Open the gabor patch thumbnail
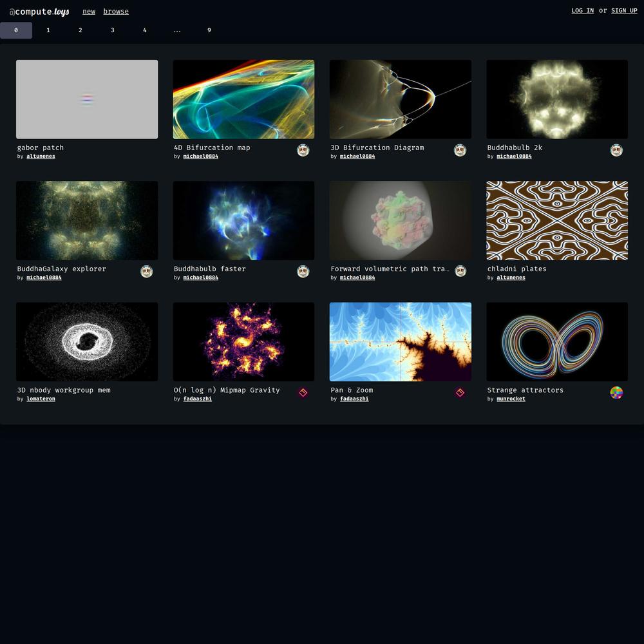The height and width of the screenshot is (644, 644). click(x=87, y=99)
